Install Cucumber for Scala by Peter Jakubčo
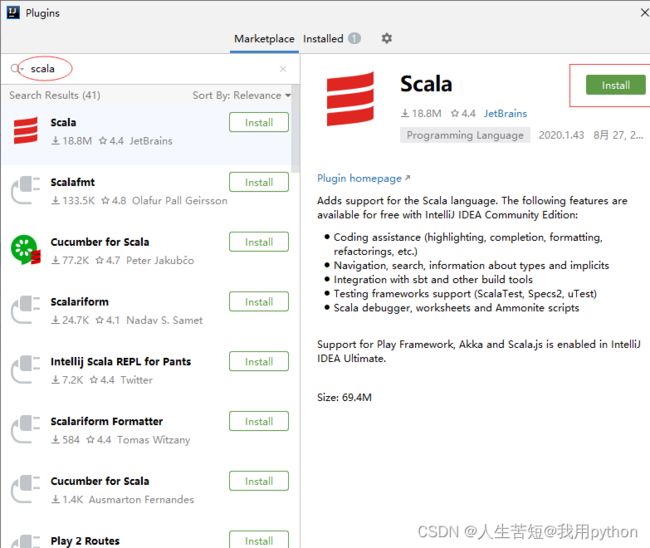650x548 pixels. (259, 242)
